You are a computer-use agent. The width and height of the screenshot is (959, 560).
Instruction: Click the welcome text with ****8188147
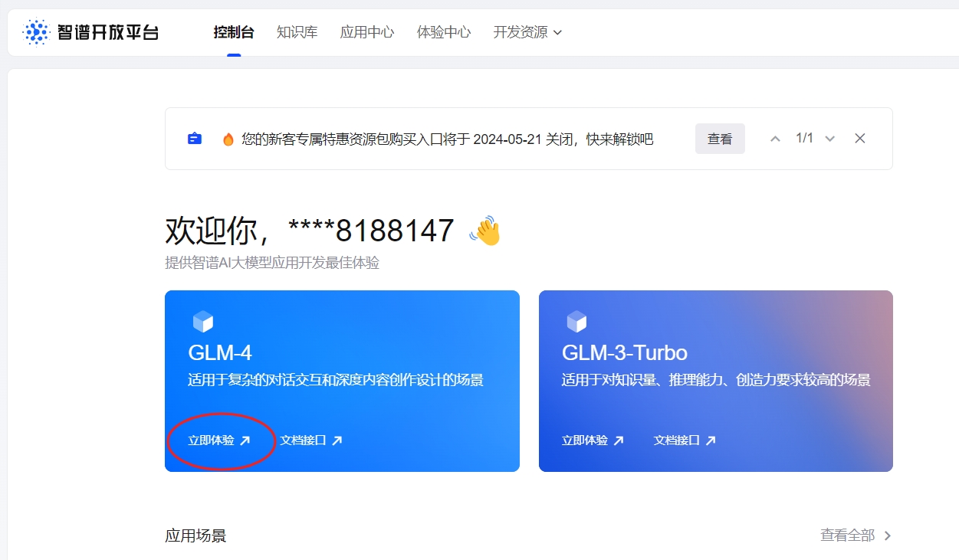click(x=310, y=231)
